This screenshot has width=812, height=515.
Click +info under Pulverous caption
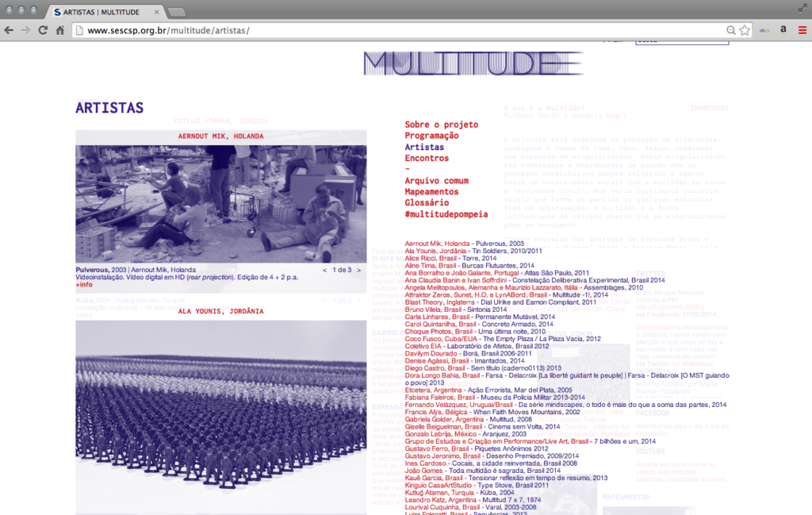[x=84, y=284]
